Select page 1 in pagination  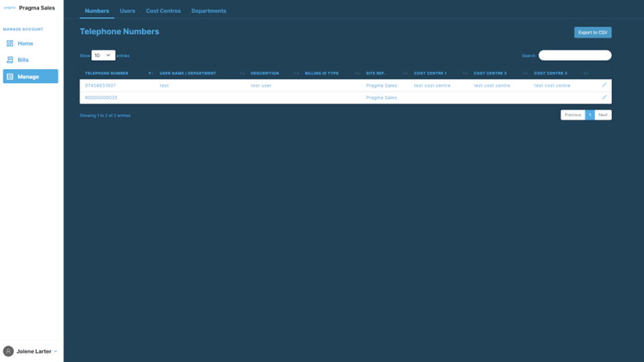pyautogui.click(x=590, y=115)
